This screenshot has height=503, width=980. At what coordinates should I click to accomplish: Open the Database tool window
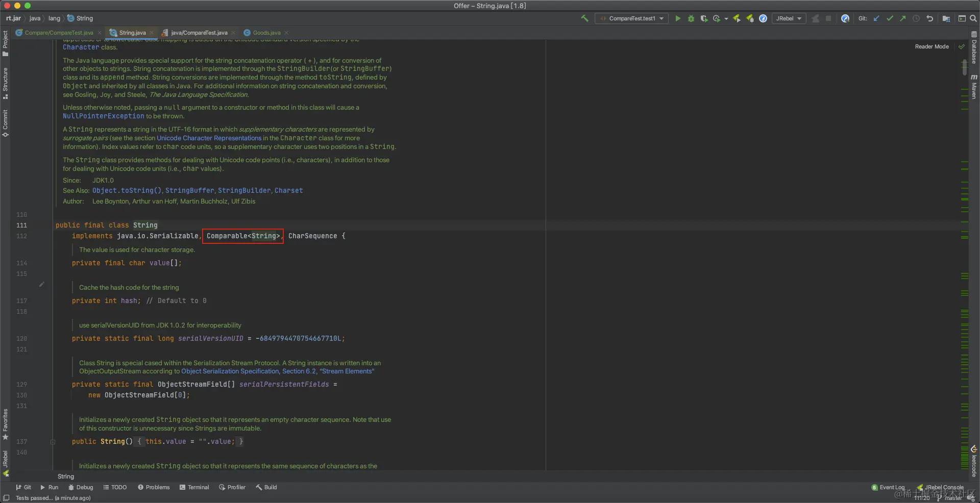click(974, 47)
